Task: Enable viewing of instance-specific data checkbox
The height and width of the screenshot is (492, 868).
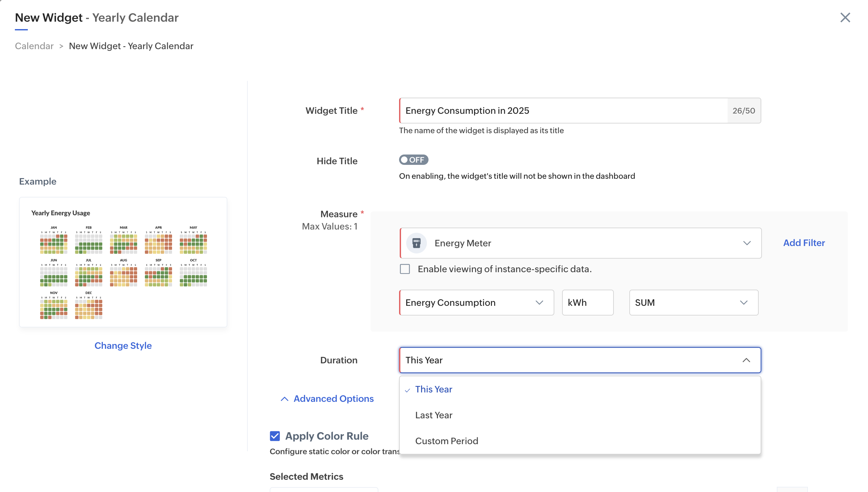Action: (405, 269)
